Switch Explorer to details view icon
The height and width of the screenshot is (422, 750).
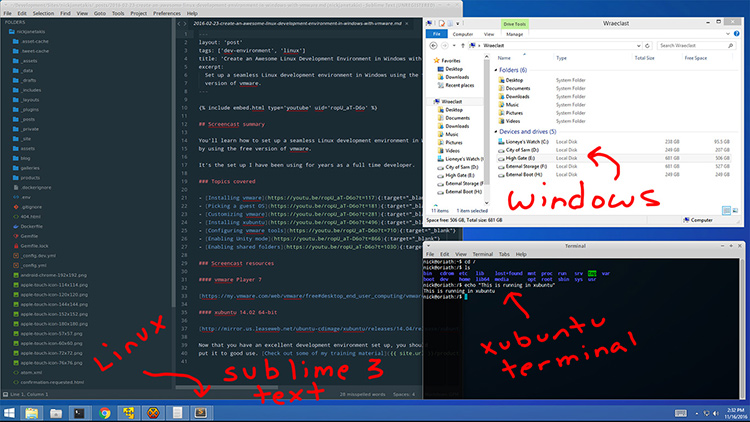coord(726,211)
